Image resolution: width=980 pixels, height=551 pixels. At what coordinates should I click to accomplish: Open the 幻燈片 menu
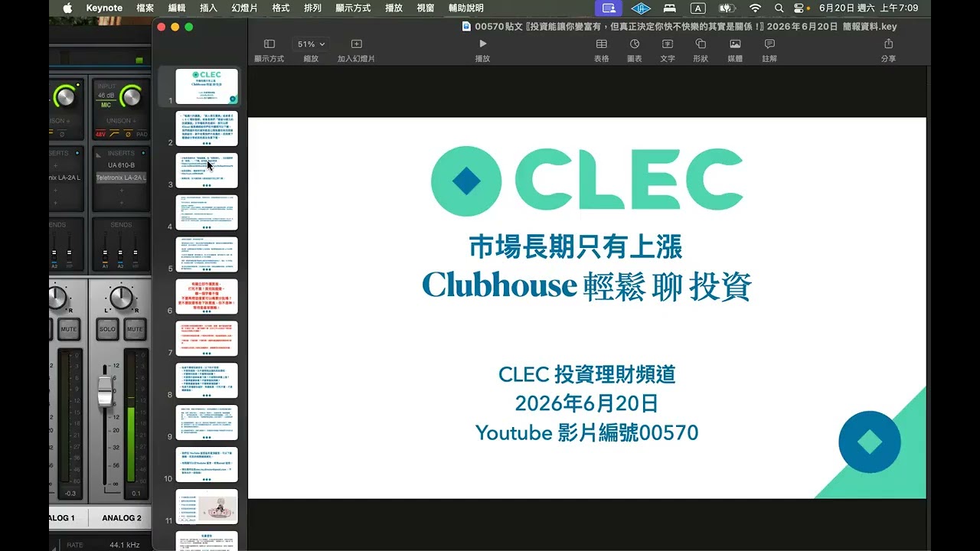[245, 8]
